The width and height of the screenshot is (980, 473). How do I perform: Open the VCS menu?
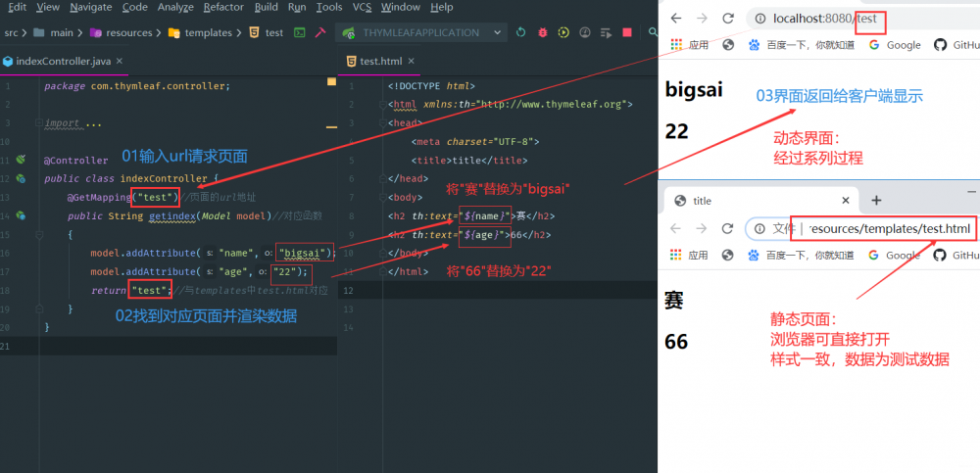(x=362, y=8)
